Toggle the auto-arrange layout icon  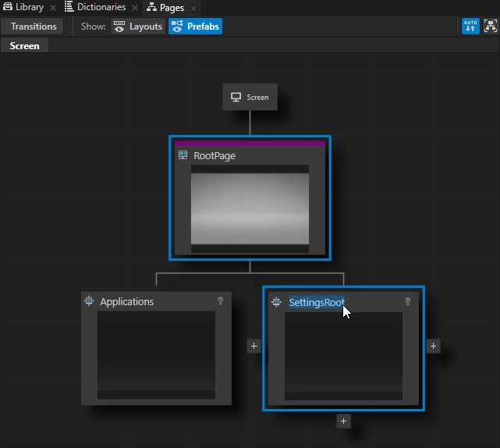coord(470,27)
